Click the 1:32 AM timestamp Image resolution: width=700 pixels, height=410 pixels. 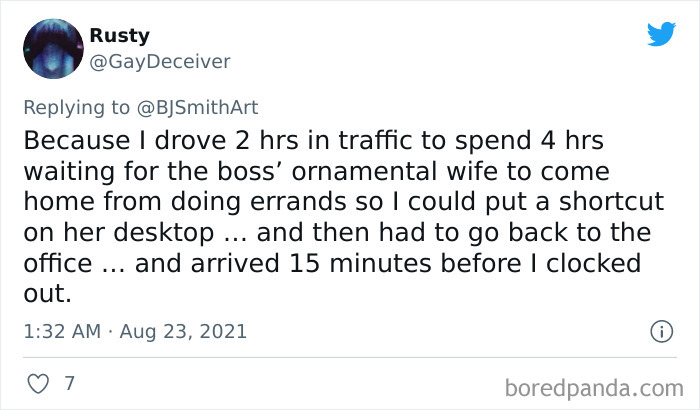62,331
